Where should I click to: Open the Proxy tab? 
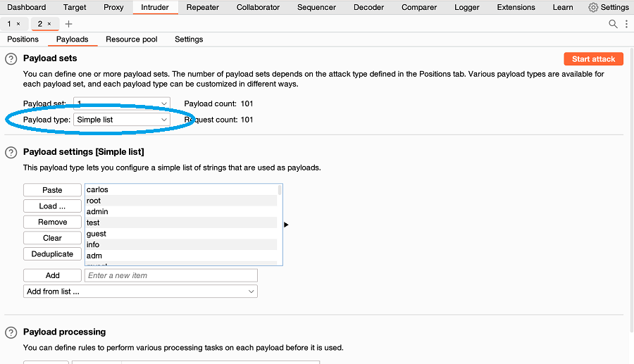click(x=113, y=7)
